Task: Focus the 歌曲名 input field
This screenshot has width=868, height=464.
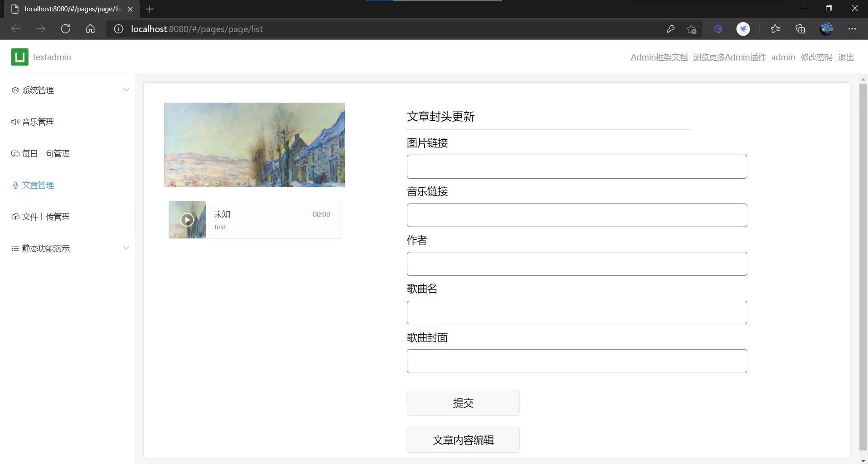Action: point(577,312)
